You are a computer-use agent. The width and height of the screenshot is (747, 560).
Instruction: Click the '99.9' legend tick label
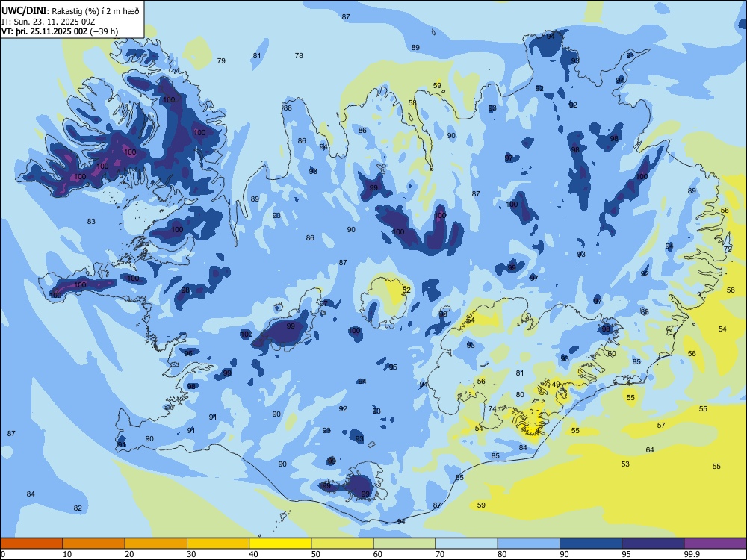[x=692, y=554]
